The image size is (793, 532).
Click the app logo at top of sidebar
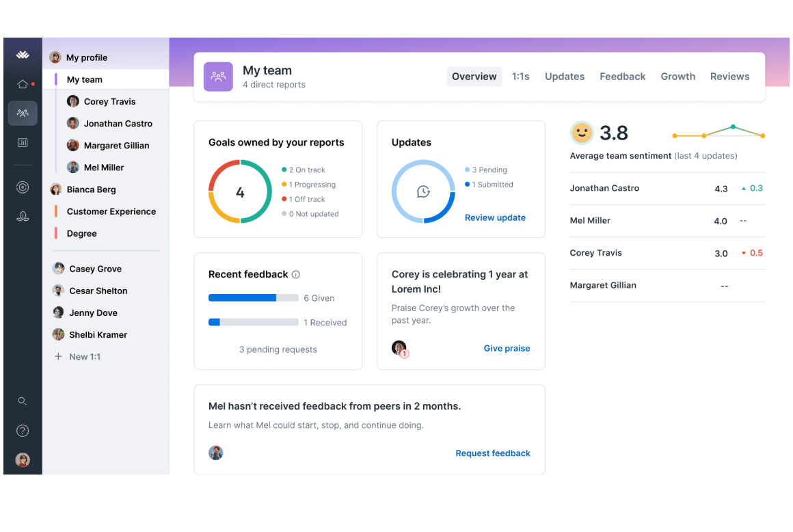(x=23, y=55)
